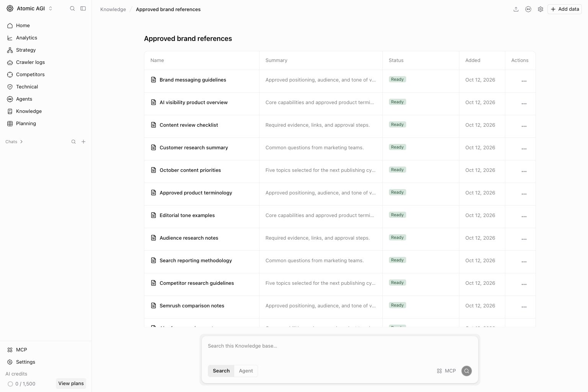Open actions menu for Editorial tone examples
Viewport: 588px width, 392px height.
(x=524, y=217)
